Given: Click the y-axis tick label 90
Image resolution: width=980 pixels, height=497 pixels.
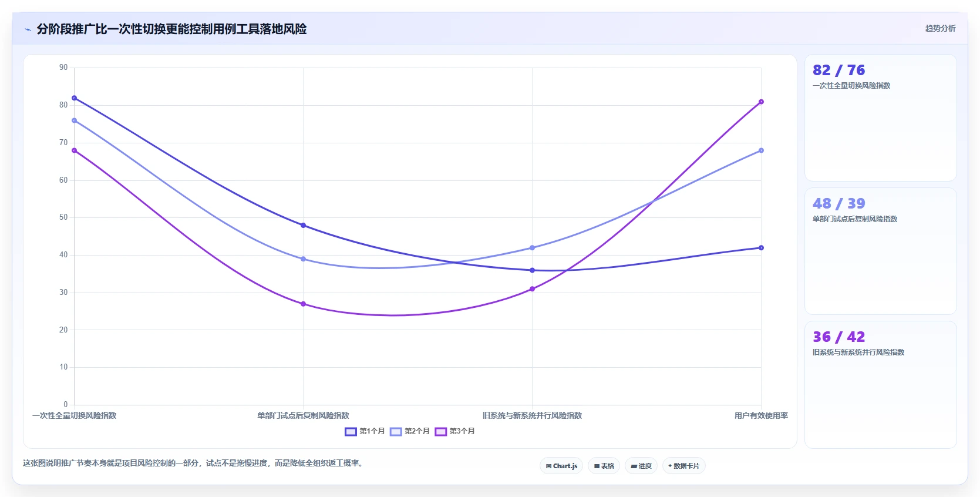Looking at the screenshot, I should click(x=63, y=68).
